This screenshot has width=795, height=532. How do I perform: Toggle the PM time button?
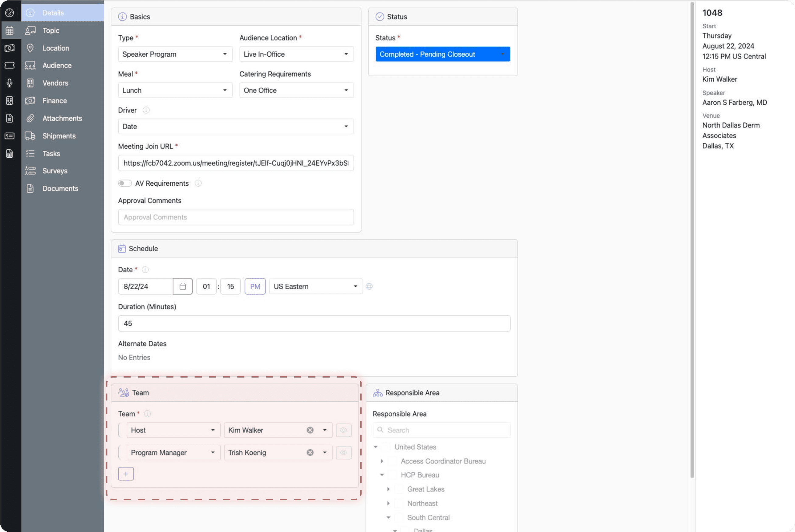(255, 286)
